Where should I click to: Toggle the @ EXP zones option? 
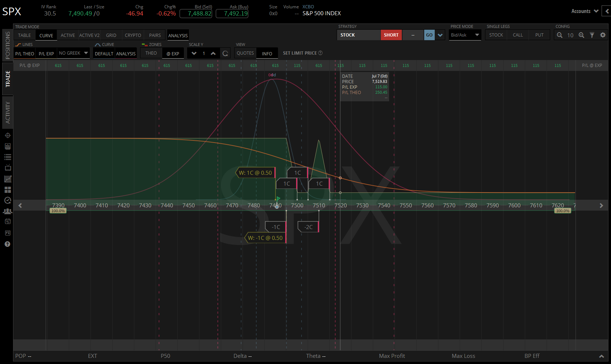click(x=173, y=54)
